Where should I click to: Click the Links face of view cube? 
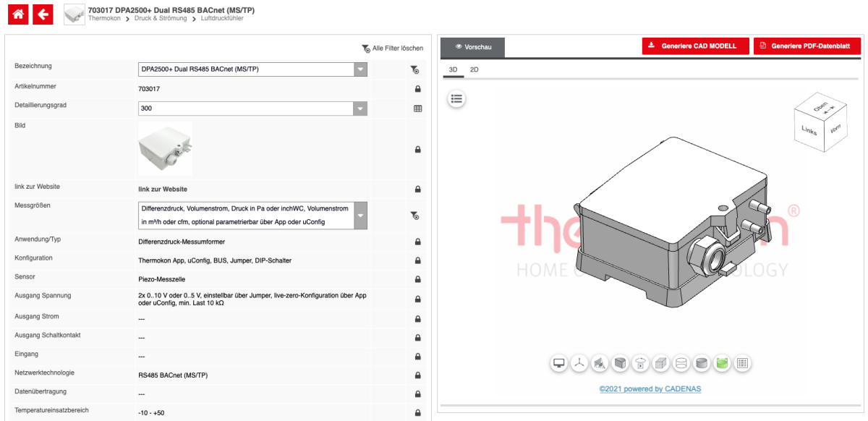pyautogui.click(x=809, y=132)
